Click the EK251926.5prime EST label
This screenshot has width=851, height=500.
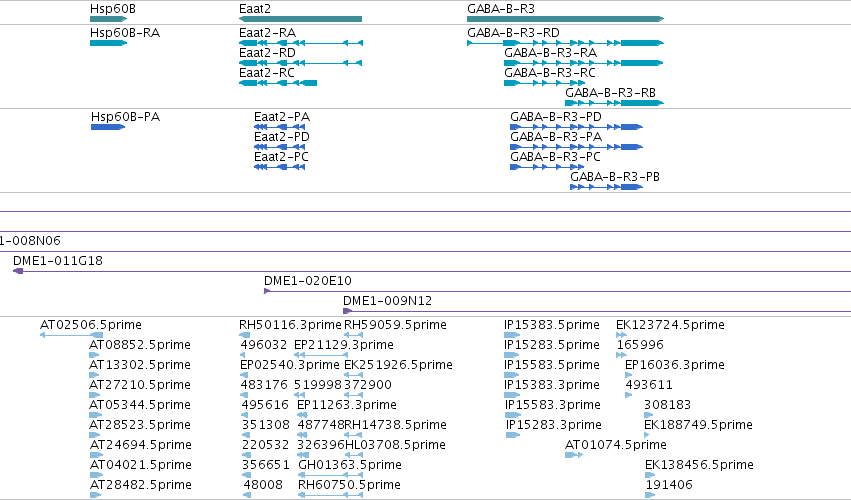pyautogui.click(x=398, y=365)
